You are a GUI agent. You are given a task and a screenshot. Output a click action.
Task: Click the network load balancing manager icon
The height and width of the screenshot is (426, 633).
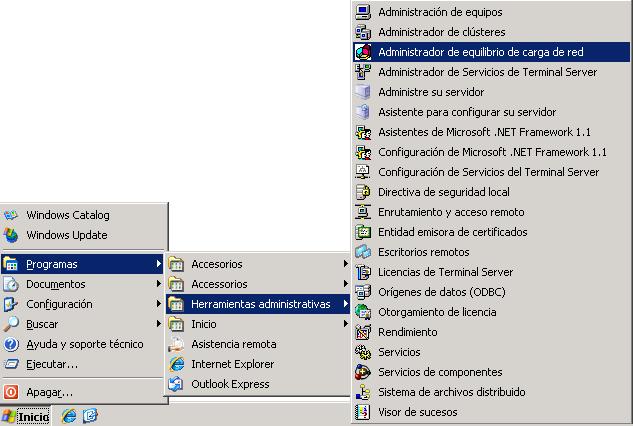tap(363, 52)
